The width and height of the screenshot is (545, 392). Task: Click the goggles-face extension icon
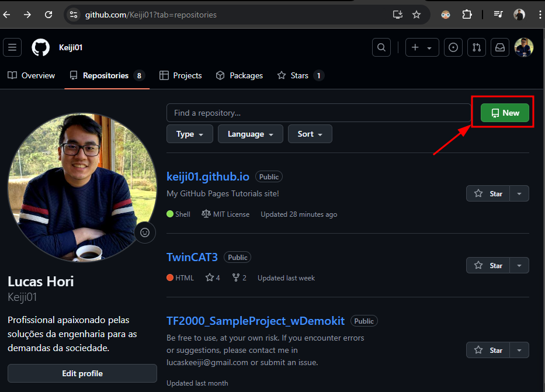[x=445, y=15]
